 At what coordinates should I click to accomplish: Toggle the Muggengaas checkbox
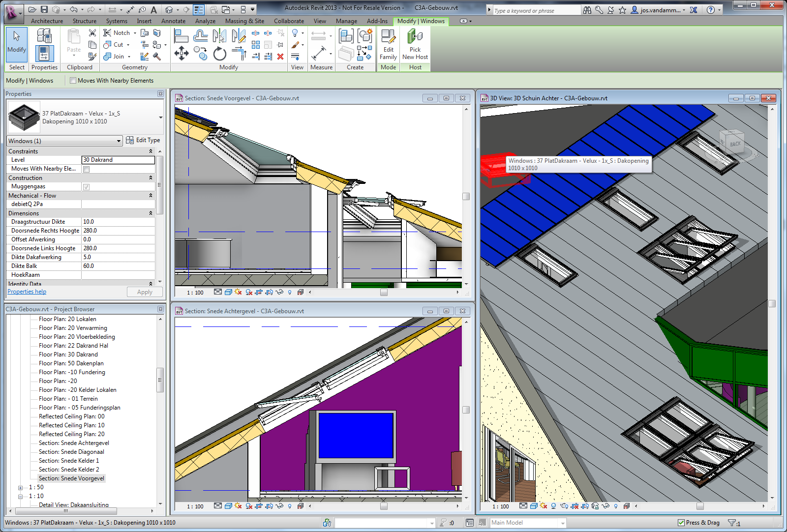[87, 187]
